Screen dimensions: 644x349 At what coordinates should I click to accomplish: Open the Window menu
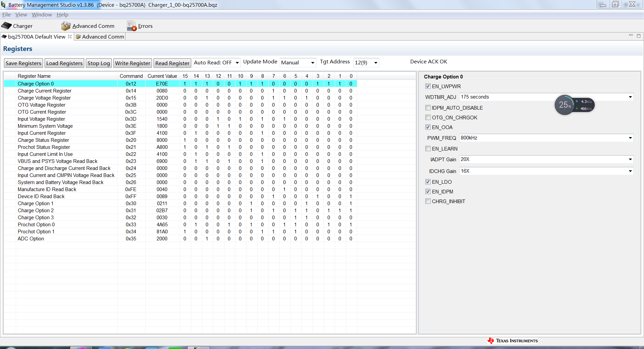click(42, 15)
